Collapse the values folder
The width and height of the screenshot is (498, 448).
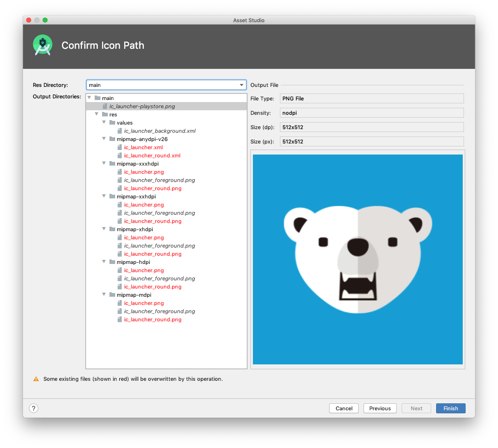tap(104, 123)
